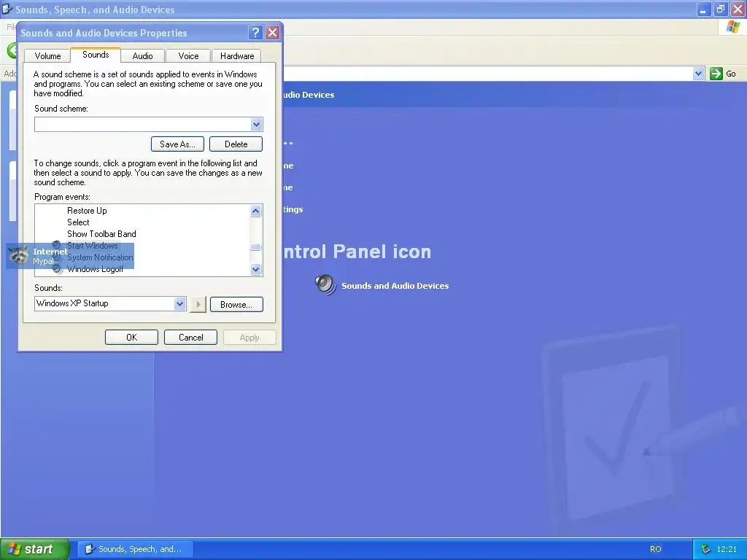
Task: Select the Windows Logoff event
Action: pyautogui.click(x=95, y=269)
